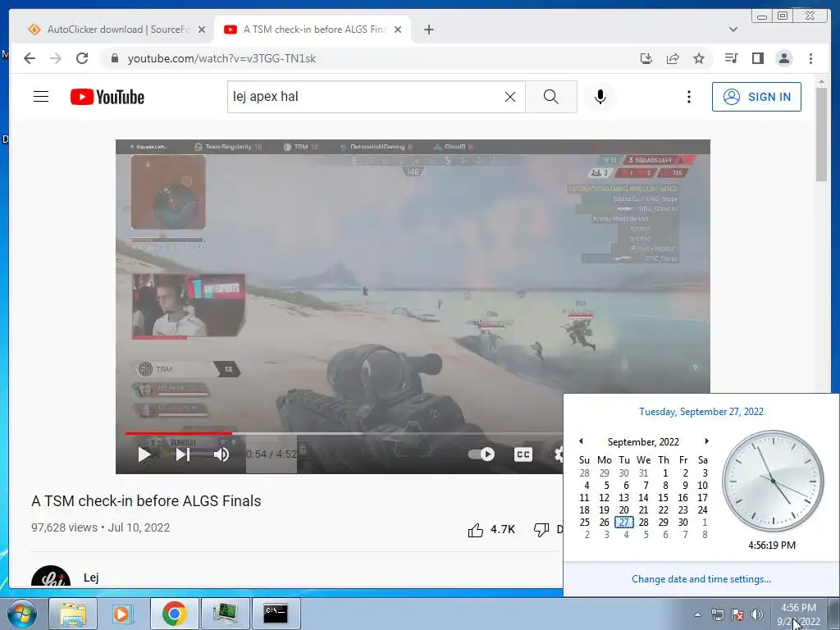Close the YouTube video tab
The image size is (840, 630).
point(398,30)
